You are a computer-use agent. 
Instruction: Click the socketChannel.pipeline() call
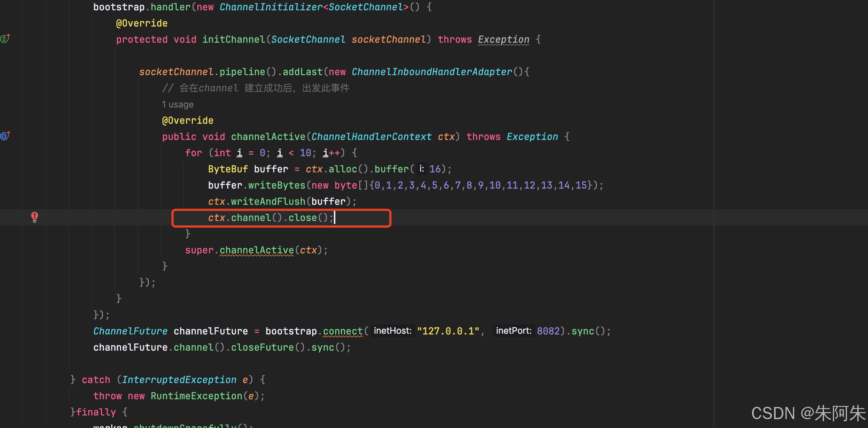click(x=208, y=72)
